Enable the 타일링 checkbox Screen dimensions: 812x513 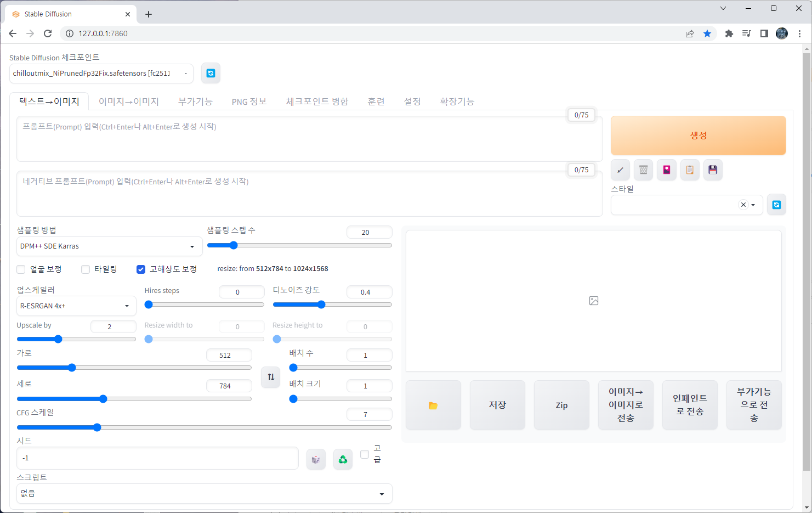[x=86, y=269]
